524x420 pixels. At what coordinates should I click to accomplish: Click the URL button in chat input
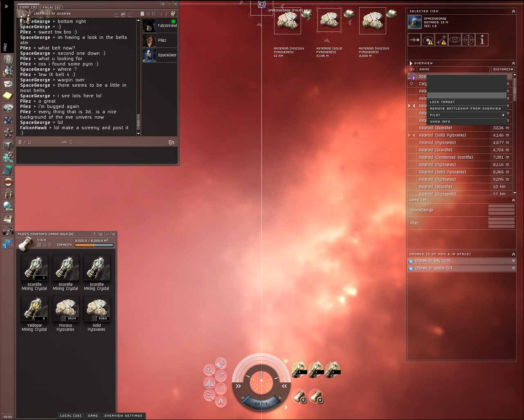pyautogui.click(x=64, y=142)
